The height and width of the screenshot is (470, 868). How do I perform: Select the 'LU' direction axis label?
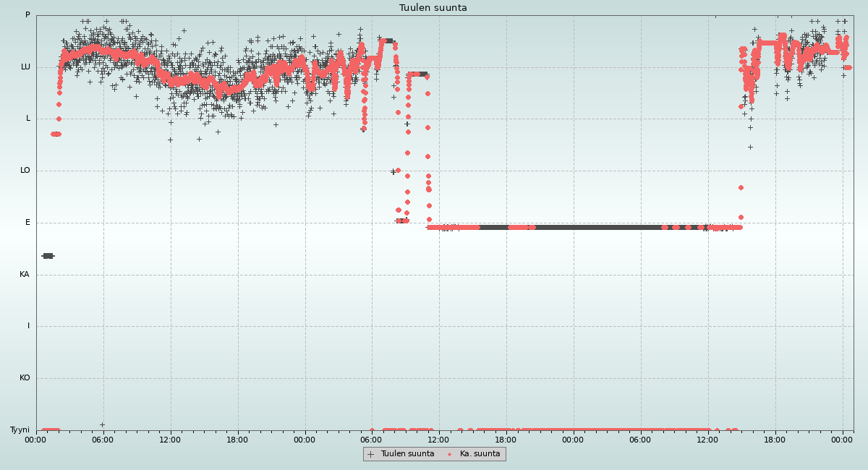(x=25, y=67)
